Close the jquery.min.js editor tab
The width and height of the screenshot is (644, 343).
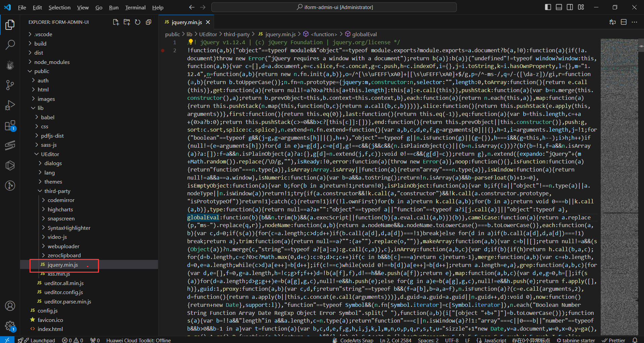tap(208, 22)
